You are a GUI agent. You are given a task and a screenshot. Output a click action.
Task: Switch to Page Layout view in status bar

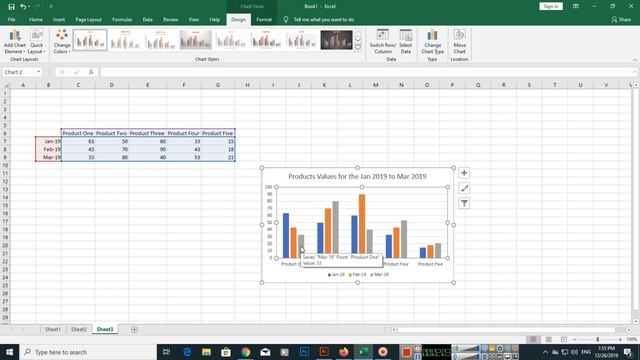(549, 340)
